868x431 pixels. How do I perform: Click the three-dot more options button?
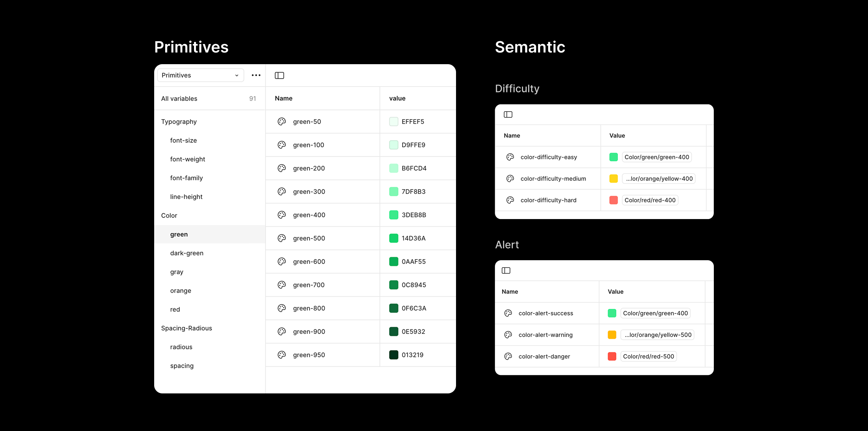(256, 75)
